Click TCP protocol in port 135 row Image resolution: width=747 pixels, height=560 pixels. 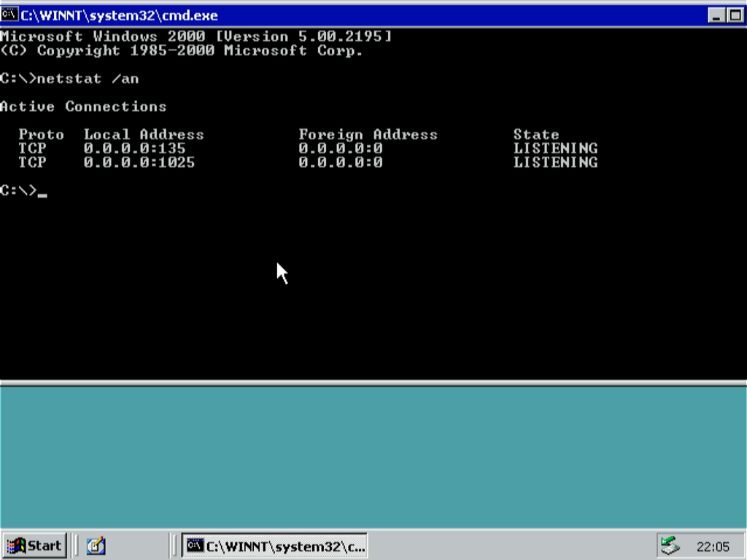pos(32,149)
